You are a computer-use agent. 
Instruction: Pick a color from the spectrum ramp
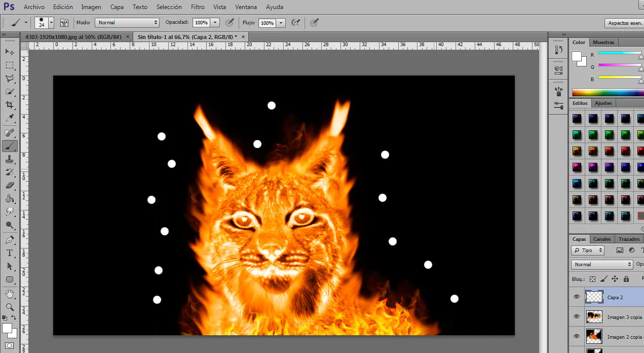[608, 93]
